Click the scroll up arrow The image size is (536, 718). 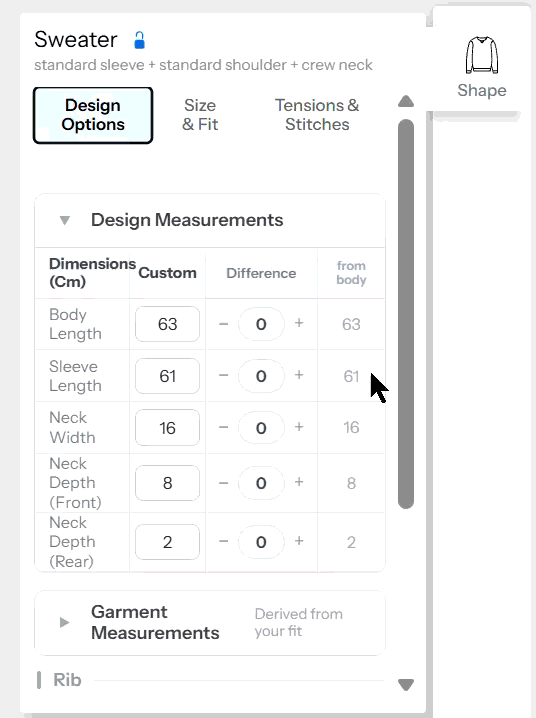(406, 101)
